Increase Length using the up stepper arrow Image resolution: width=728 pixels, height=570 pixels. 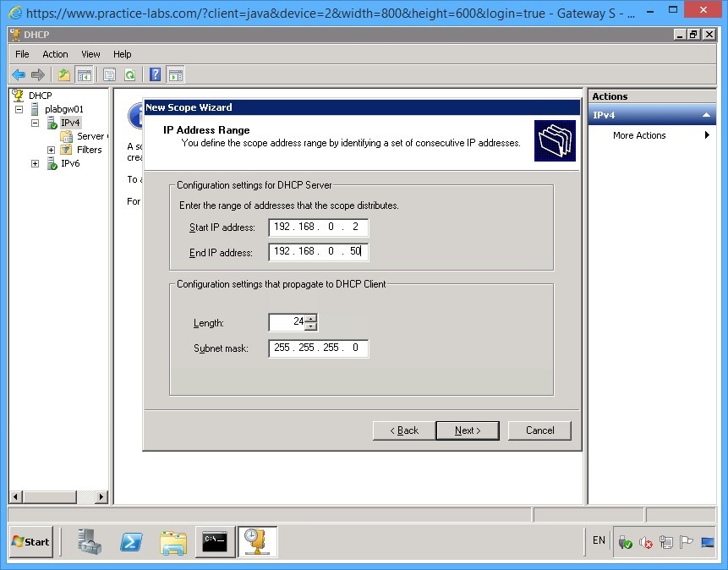(310, 319)
